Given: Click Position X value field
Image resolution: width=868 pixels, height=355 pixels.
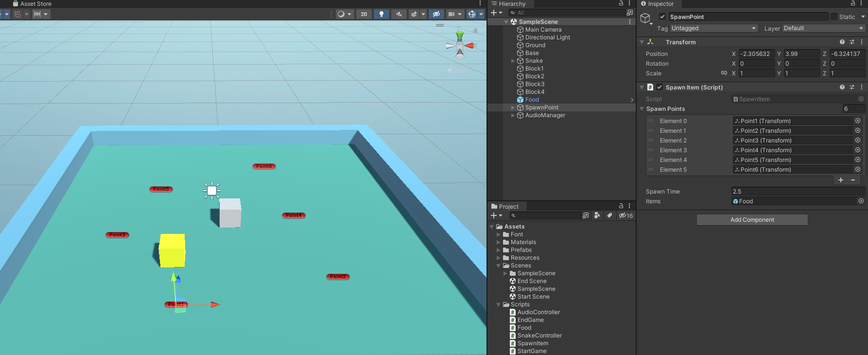Looking at the screenshot, I should (756, 54).
